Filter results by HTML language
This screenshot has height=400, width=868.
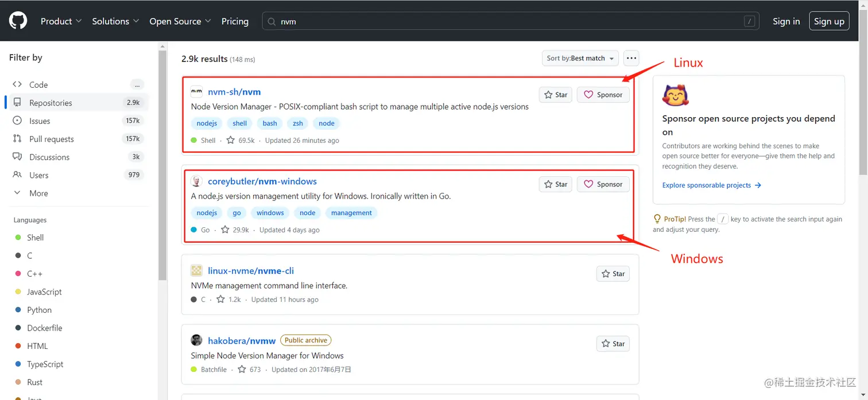click(x=77, y=346)
